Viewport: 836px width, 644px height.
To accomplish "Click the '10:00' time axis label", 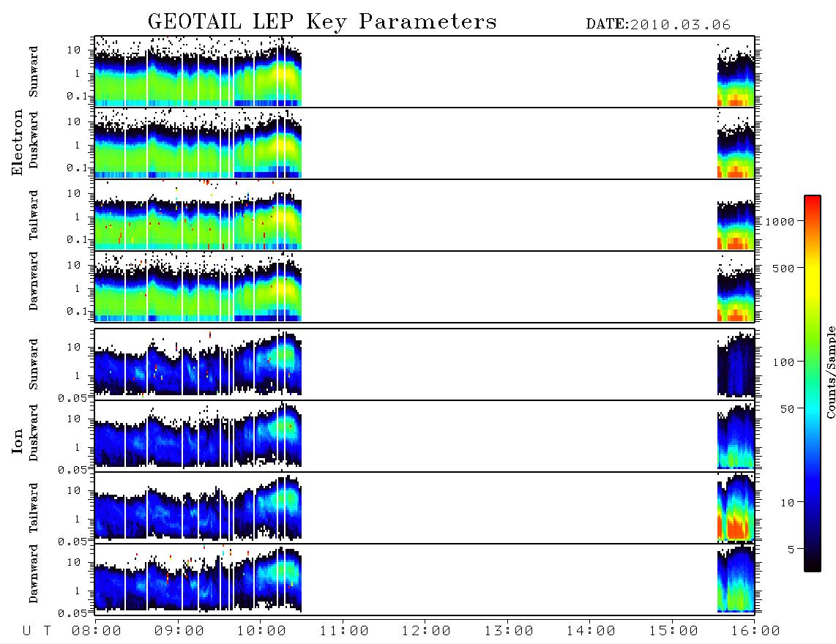I will [261, 632].
